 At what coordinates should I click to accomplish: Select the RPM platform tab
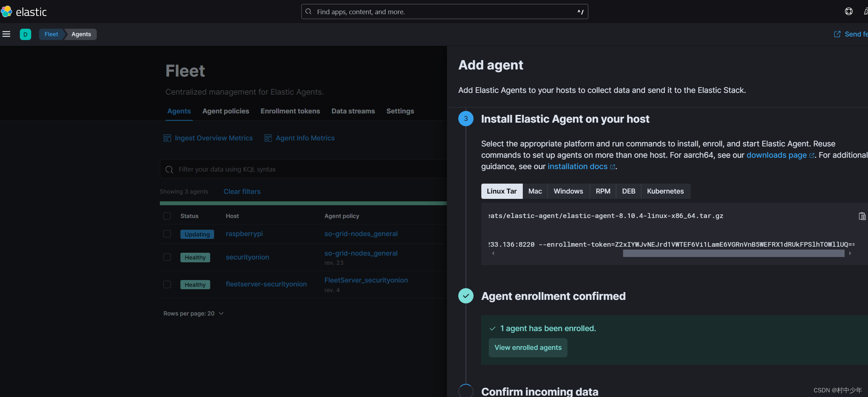[603, 191]
